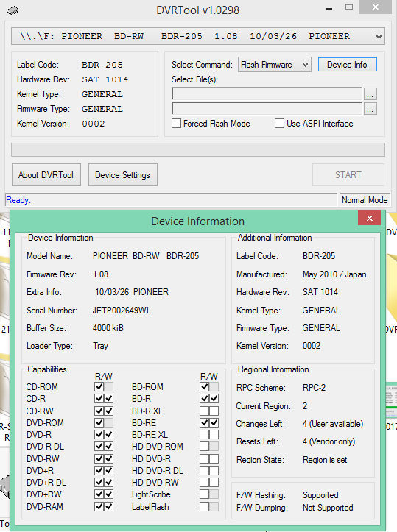This screenshot has width=397, height=532.
Task: Click the Device Info button
Action: click(347, 65)
